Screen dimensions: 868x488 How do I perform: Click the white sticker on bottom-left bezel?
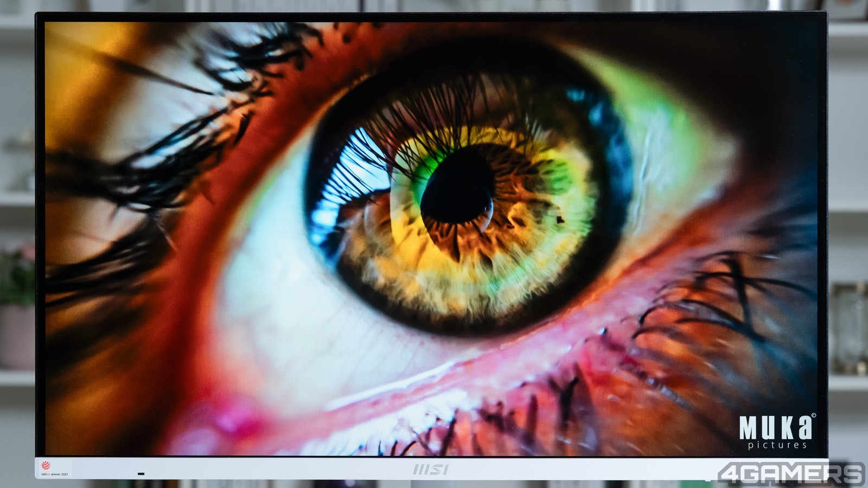click(x=54, y=467)
